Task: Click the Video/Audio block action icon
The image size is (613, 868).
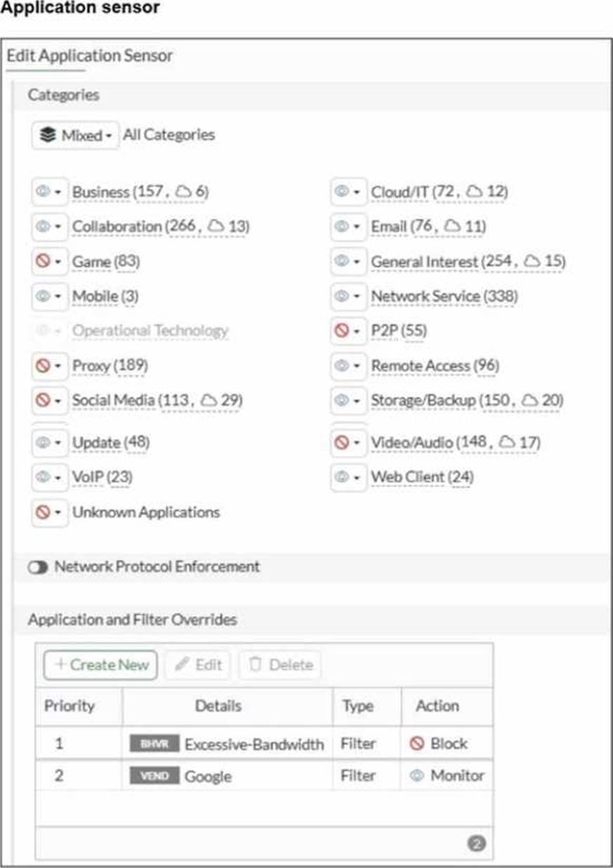Action: pos(342,442)
